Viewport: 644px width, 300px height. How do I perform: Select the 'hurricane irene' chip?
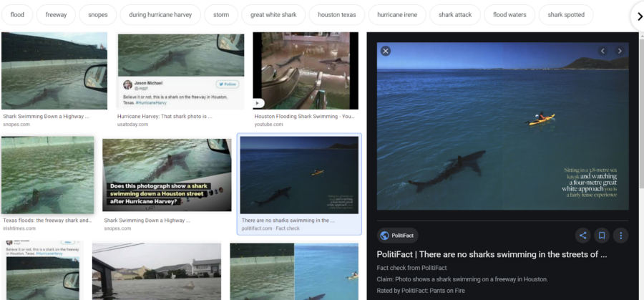(397, 15)
